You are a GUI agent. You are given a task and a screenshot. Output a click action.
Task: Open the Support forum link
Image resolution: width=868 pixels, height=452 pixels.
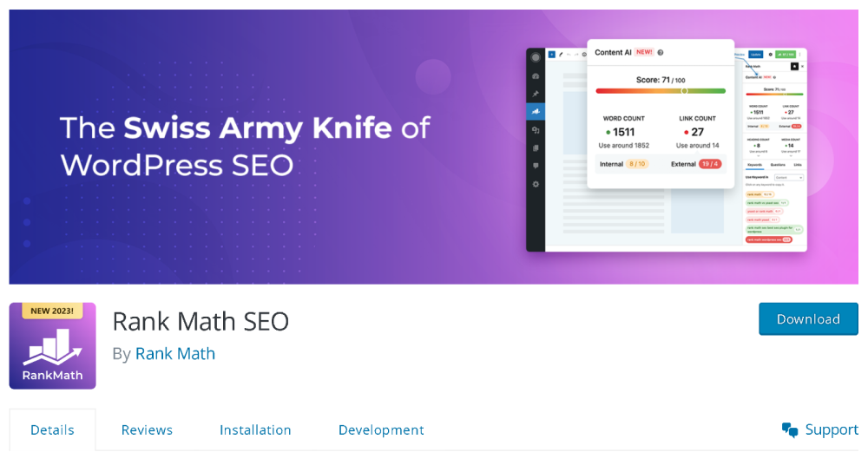pyautogui.click(x=832, y=429)
